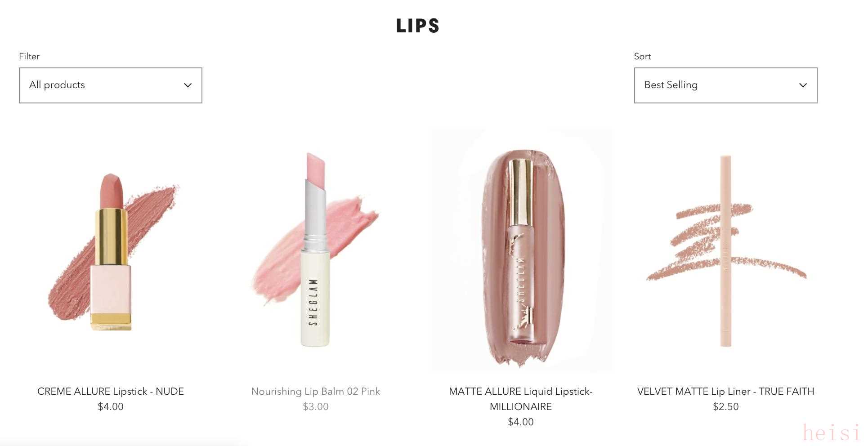Click the chevron arrow in Sort box
Screen dimensions: 868x446
803,85
